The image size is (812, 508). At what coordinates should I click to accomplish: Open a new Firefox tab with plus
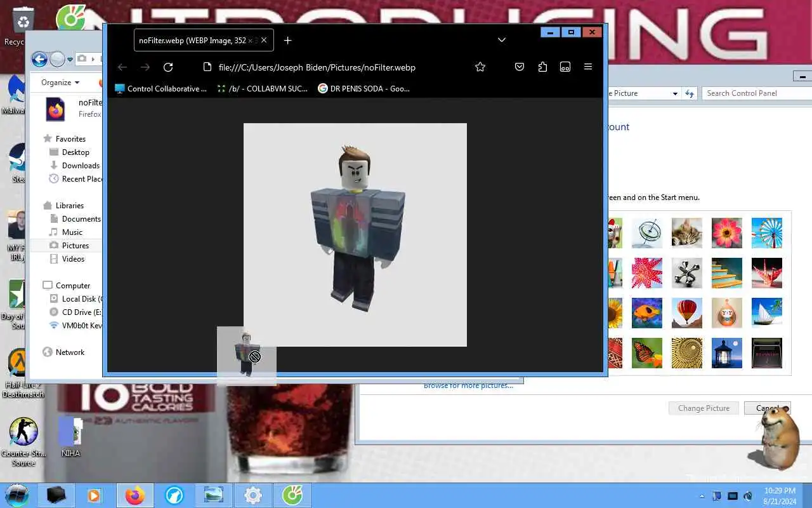[x=287, y=41]
